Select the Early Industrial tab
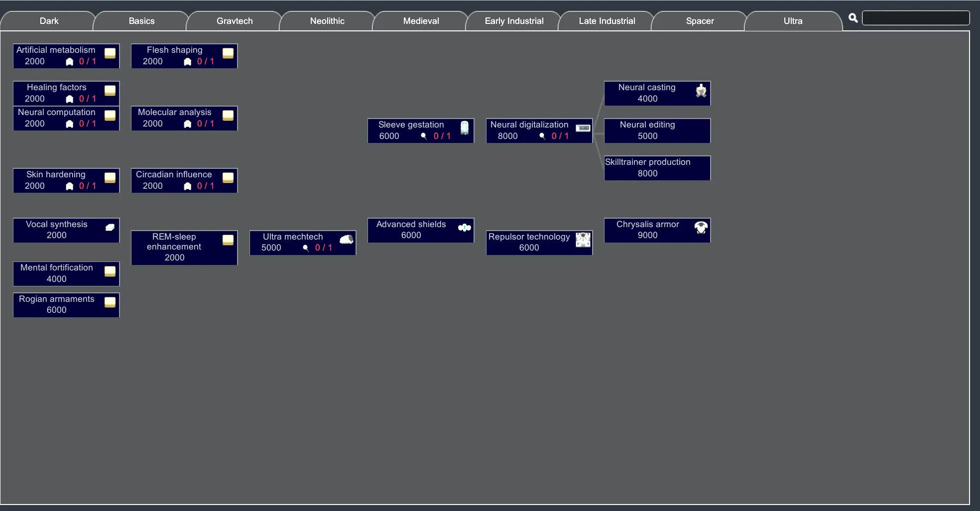 pos(514,21)
